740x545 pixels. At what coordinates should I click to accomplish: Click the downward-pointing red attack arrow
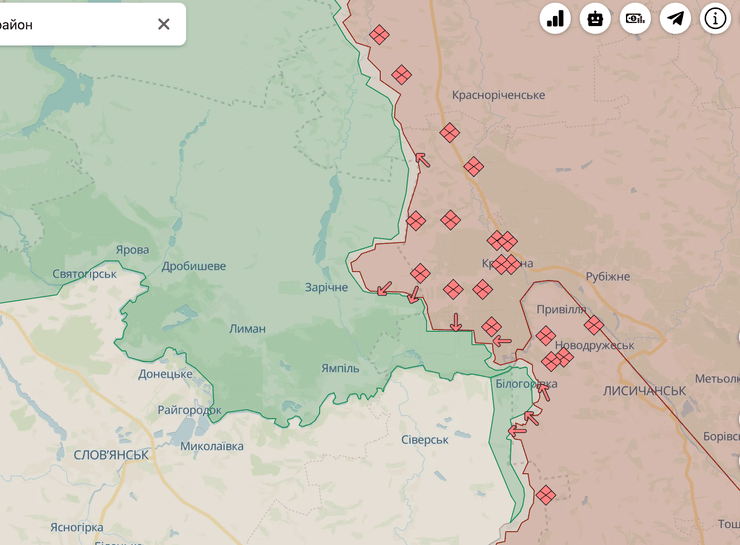point(456,322)
